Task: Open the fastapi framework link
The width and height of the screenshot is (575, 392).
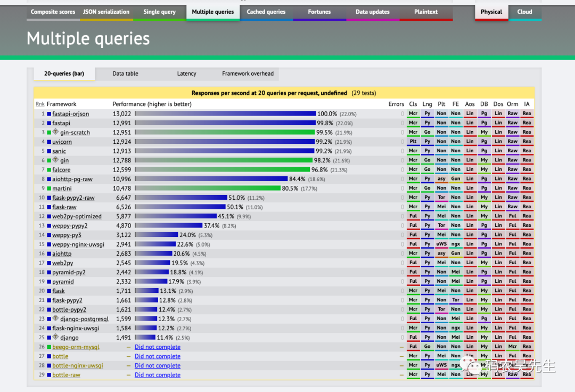Action: [61, 123]
